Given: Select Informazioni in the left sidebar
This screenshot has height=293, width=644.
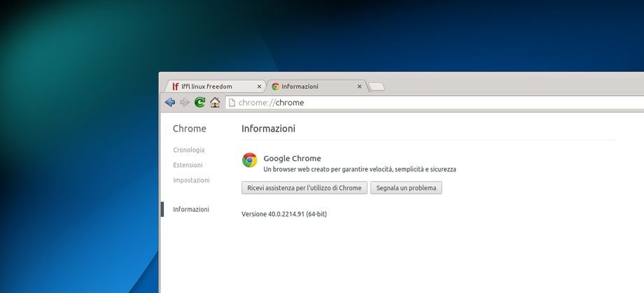Looking at the screenshot, I should point(190,209).
